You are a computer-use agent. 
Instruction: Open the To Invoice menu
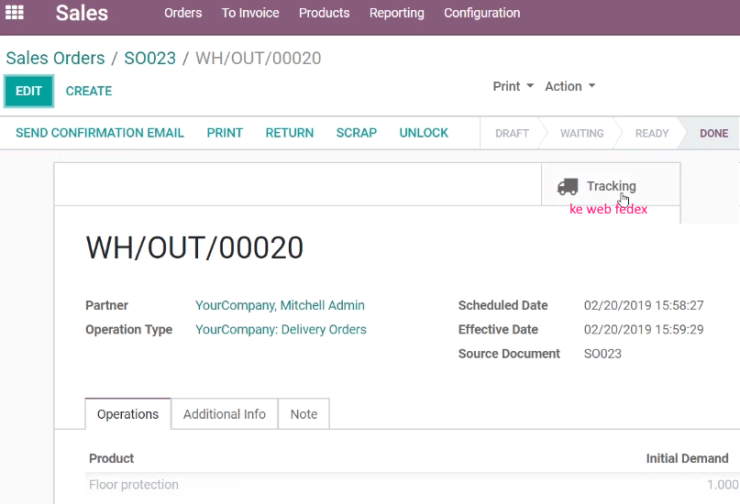coord(250,13)
